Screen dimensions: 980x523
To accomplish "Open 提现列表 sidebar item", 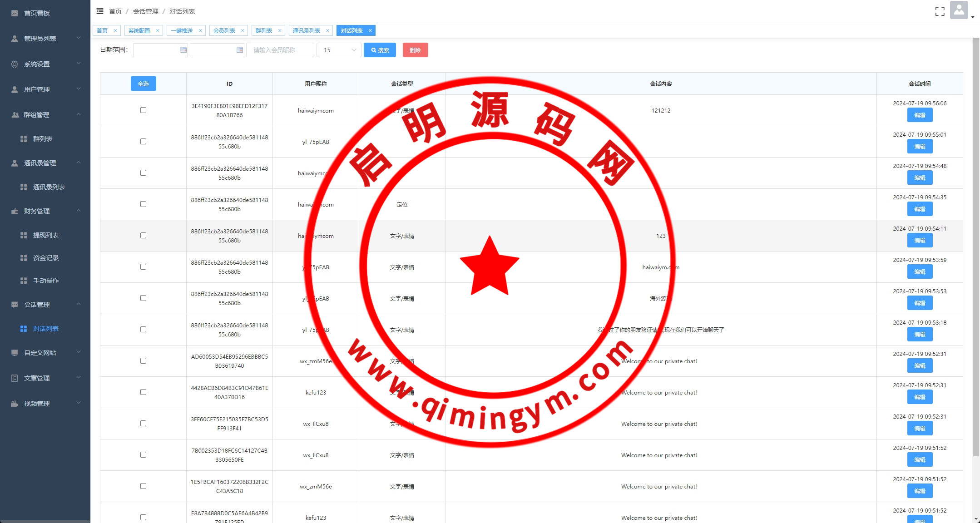I will (x=45, y=235).
